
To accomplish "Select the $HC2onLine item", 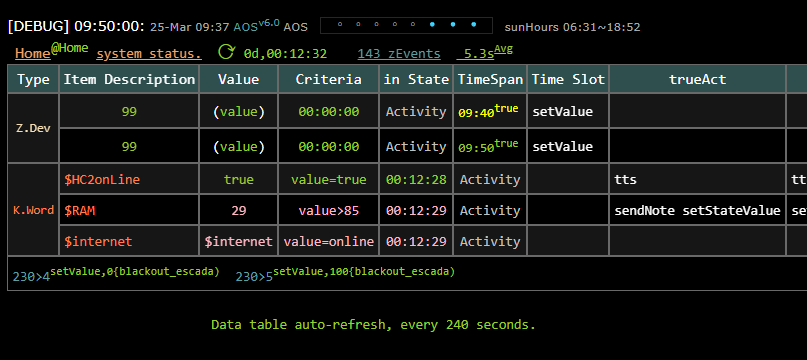I will pos(102,179).
